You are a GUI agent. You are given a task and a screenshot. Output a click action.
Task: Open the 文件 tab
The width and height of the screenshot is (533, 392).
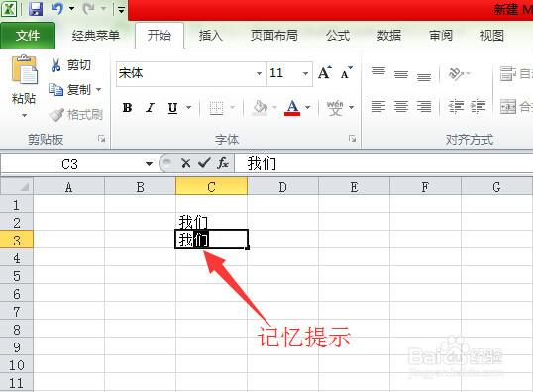tap(28, 36)
